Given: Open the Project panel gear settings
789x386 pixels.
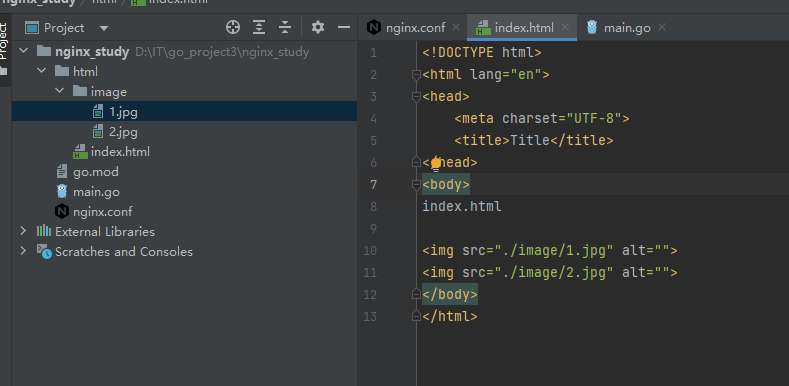Looking at the screenshot, I should click(x=318, y=28).
